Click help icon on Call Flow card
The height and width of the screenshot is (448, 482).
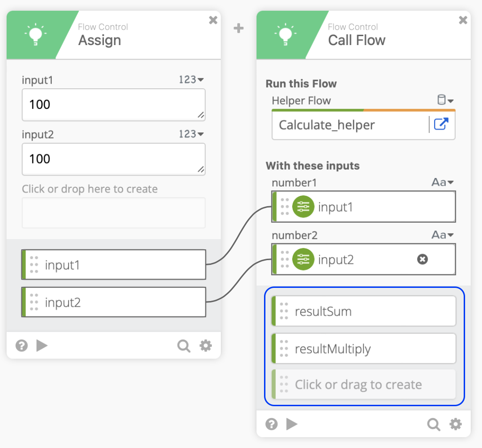(x=271, y=425)
